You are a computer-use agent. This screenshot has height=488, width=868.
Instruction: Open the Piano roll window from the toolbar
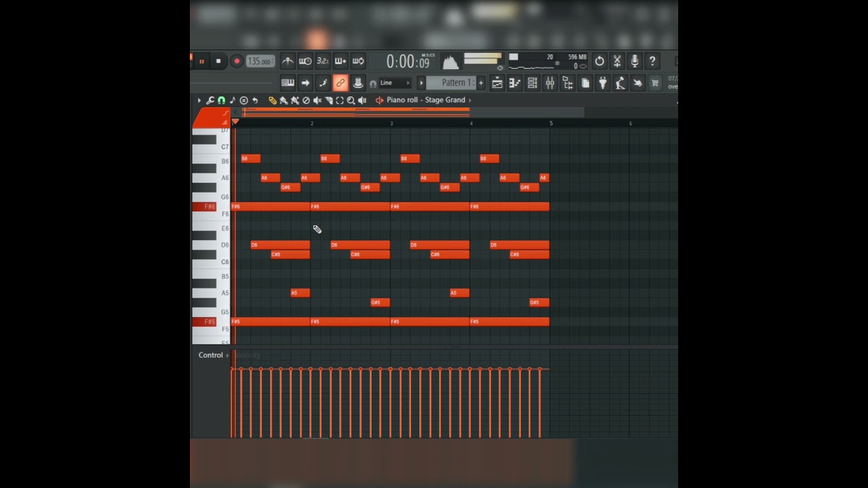click(515, 83)
